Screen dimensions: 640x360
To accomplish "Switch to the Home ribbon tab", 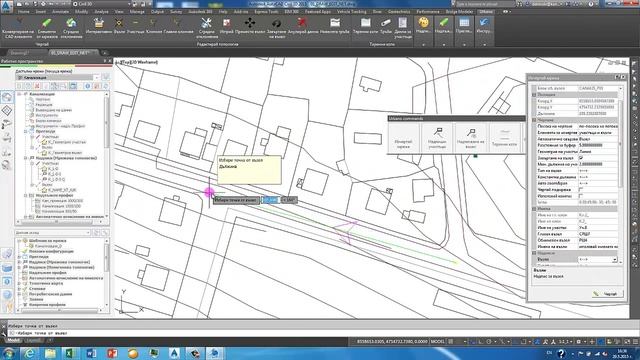I will [24, 12].
